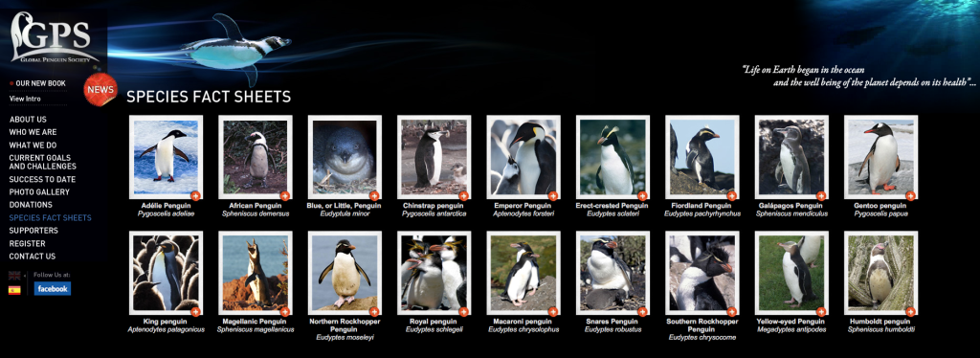The image size is (980, 358).
Task: Click 'Megadyptes antipodes' scientific name
Action: [791, 329]
